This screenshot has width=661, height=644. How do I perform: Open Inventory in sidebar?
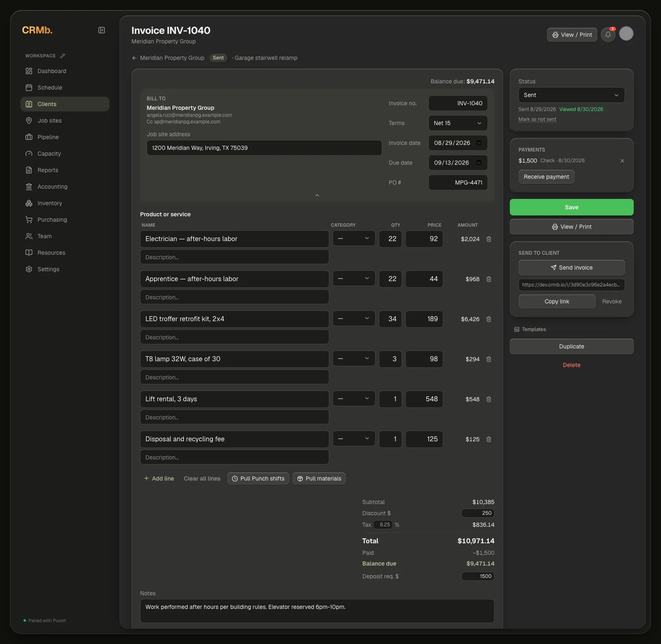coord(65,203)
